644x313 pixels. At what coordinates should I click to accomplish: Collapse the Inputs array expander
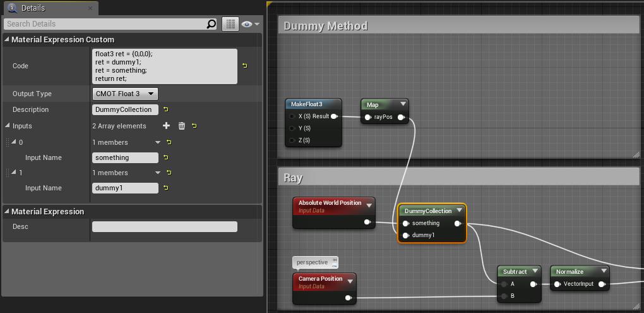pyautogui.click(x=7, y=126)
